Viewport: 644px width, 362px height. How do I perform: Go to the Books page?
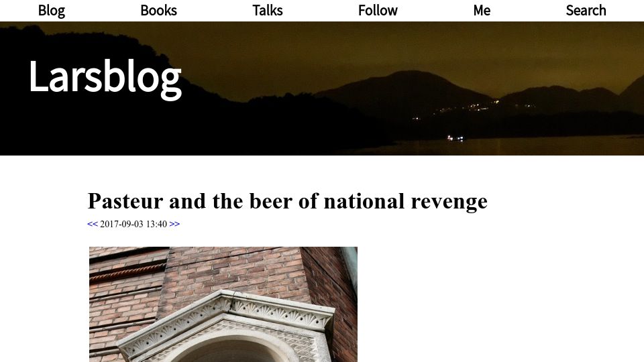click(x=158, y=10)
